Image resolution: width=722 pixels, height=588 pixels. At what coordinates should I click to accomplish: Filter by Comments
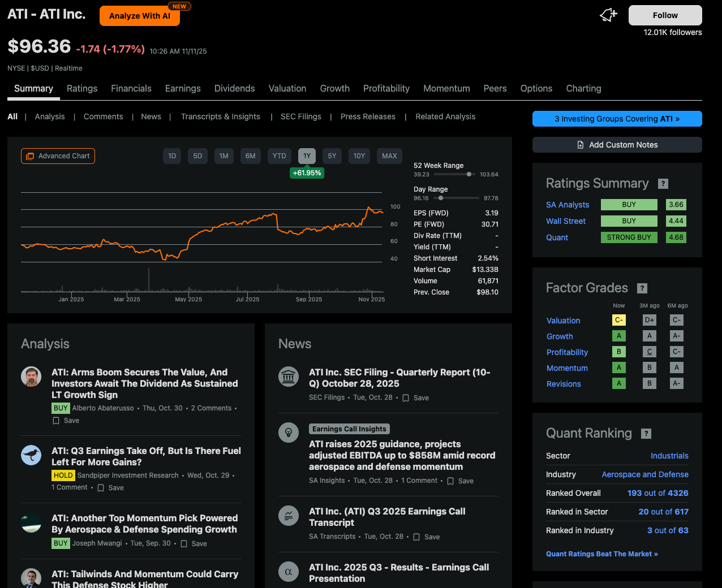[103, 116]
